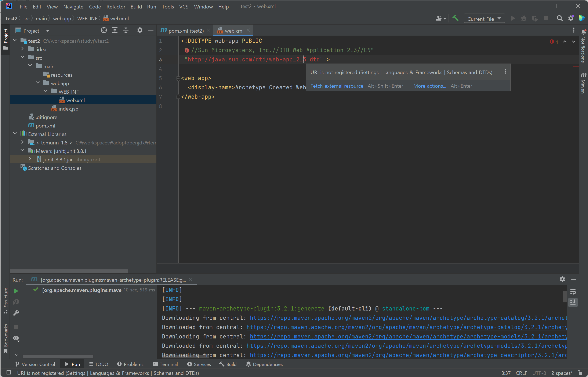Click the wrench icon in Run panel

pyautogui.click(x=16, y=313)
